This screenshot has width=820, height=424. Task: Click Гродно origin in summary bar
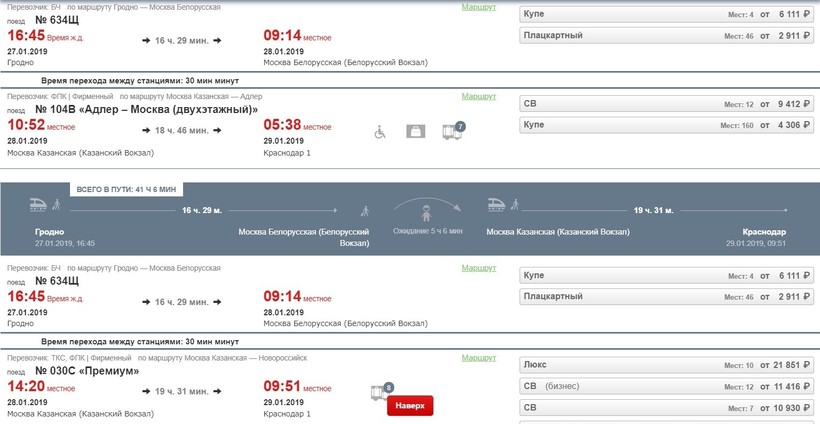click(x=50, y=232)
